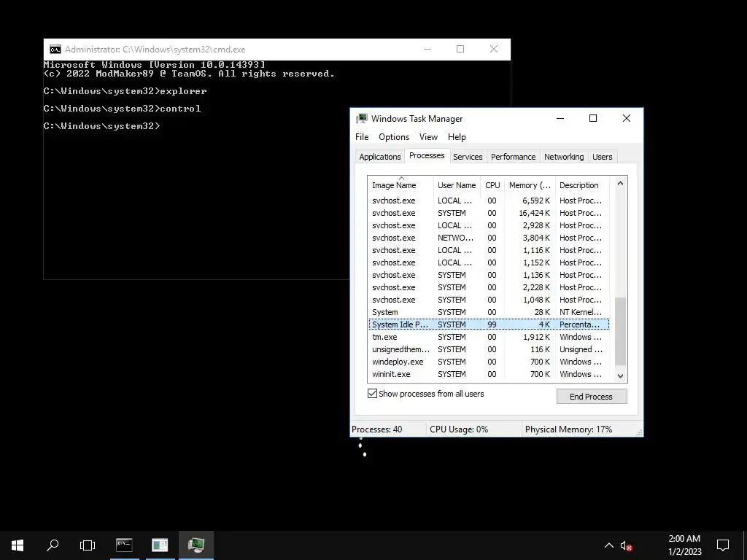Select the NETWO... svchost.exe row
The image size is (747, 560).
(x=489, y=238)
